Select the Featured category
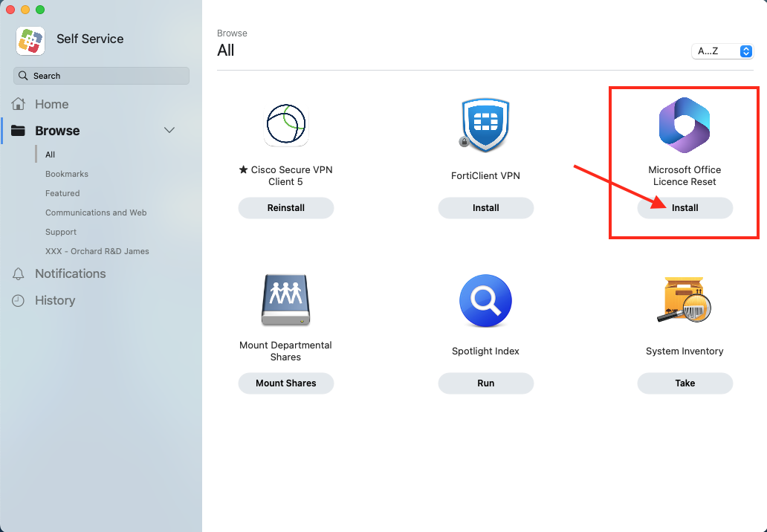This screenshot has width=767, height=532. coord(62,193)
